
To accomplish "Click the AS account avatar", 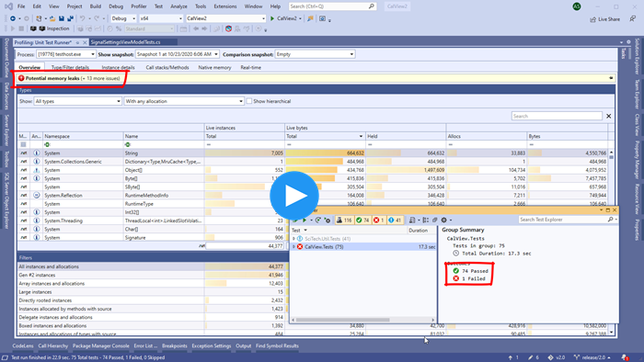I will 577,6.
